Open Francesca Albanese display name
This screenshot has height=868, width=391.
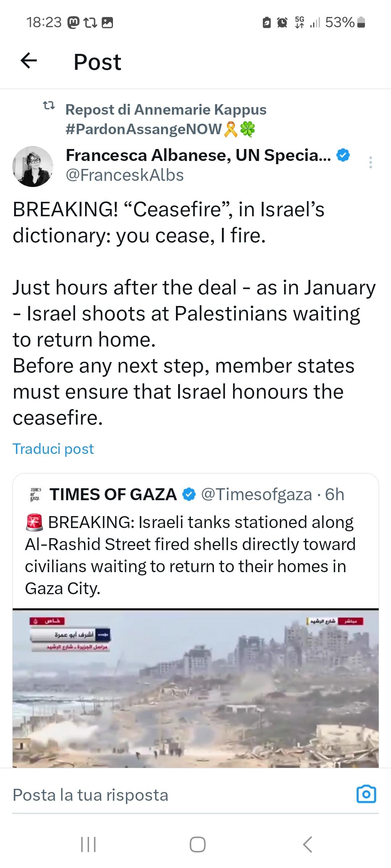198,155
